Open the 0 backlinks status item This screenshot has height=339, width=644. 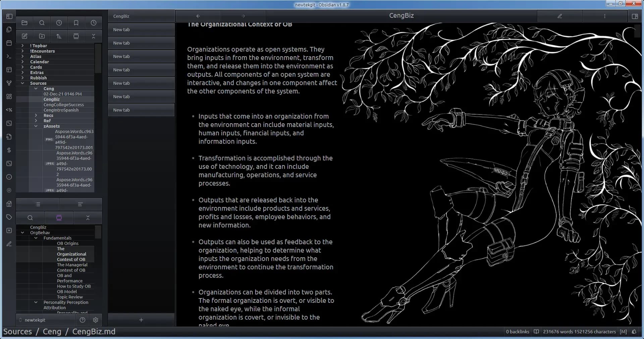click(x=518, y=332)
